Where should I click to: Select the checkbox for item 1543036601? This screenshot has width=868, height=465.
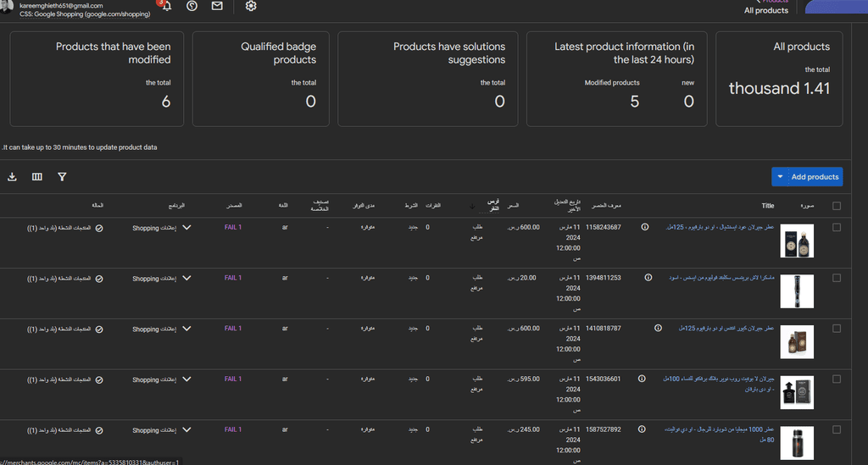837,379
